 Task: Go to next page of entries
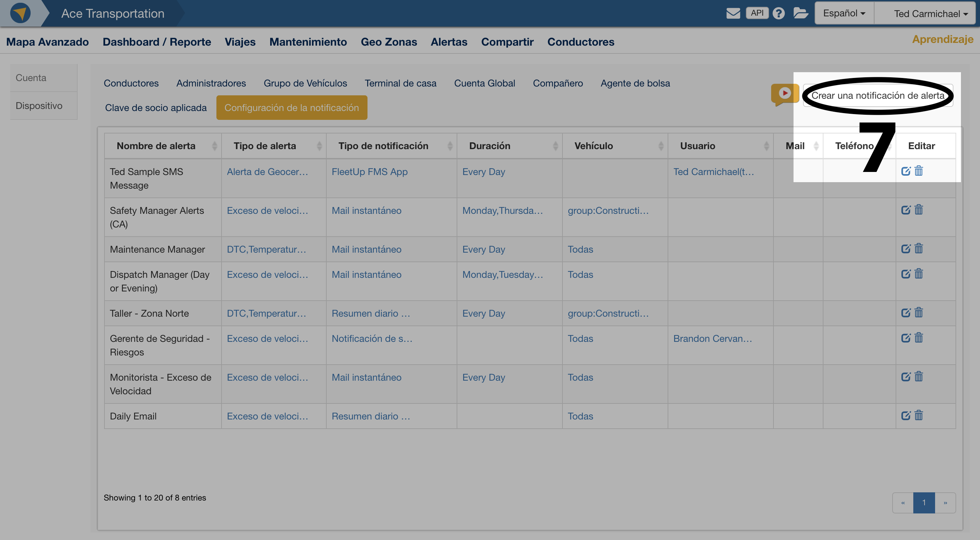coord(945,502)
